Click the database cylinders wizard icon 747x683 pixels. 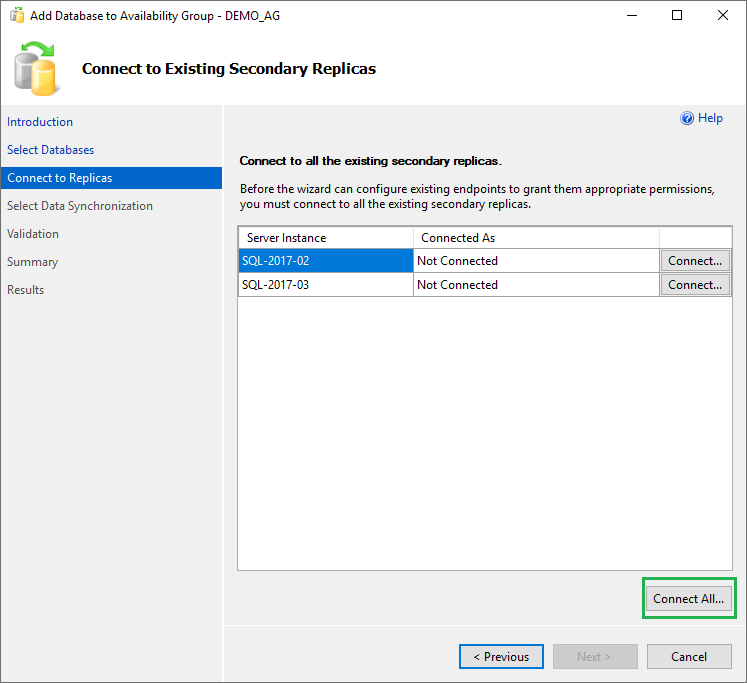pos(36,68)
